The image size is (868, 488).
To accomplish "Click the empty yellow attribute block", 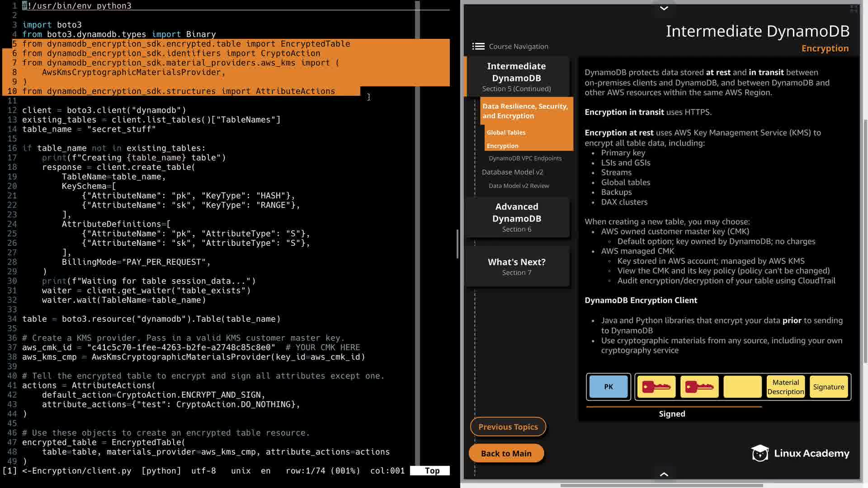I will pos(742,387).
